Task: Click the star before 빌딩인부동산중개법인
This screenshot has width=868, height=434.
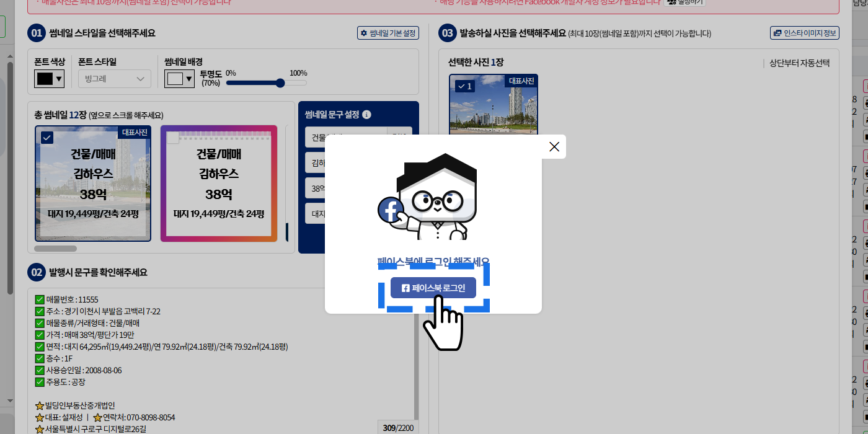Action: (40, 405)
